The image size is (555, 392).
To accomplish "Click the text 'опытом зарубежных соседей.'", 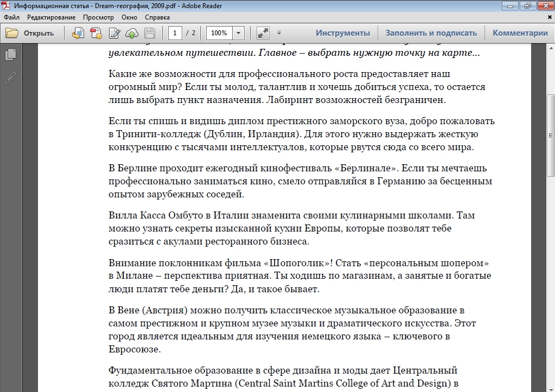I will coord(176,194).
